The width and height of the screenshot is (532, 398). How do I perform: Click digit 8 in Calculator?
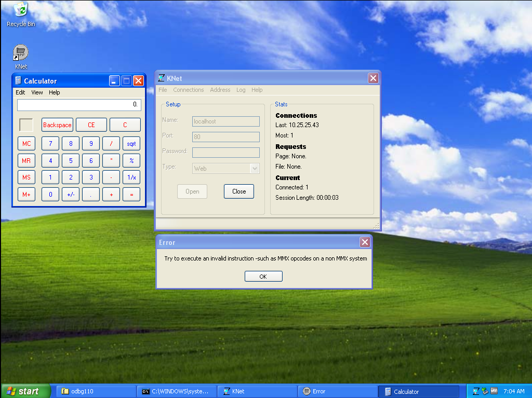[71, 143]
